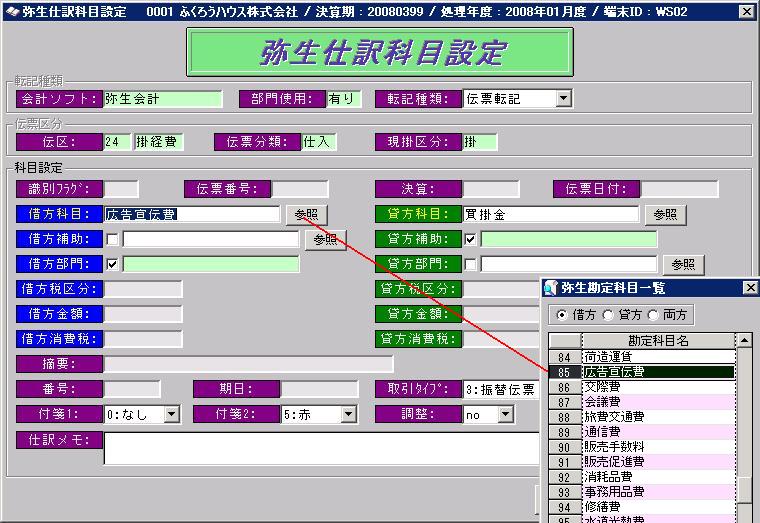
Task: Click the 伝票番号 field
Action: [300, 189]
